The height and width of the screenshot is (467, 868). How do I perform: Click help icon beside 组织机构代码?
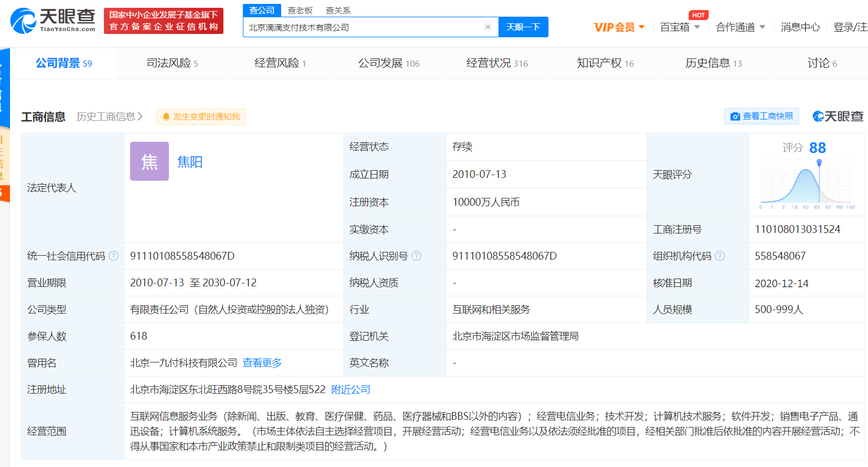[720, 256]
